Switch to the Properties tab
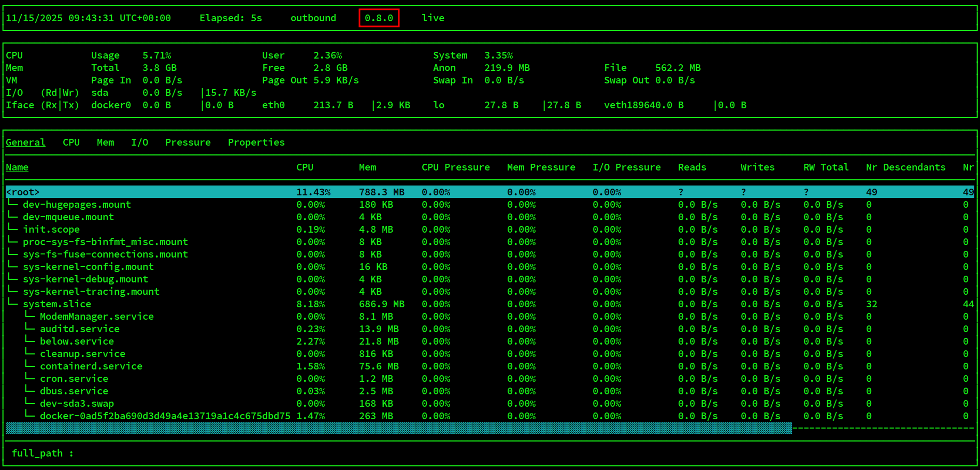 point(256,143)
